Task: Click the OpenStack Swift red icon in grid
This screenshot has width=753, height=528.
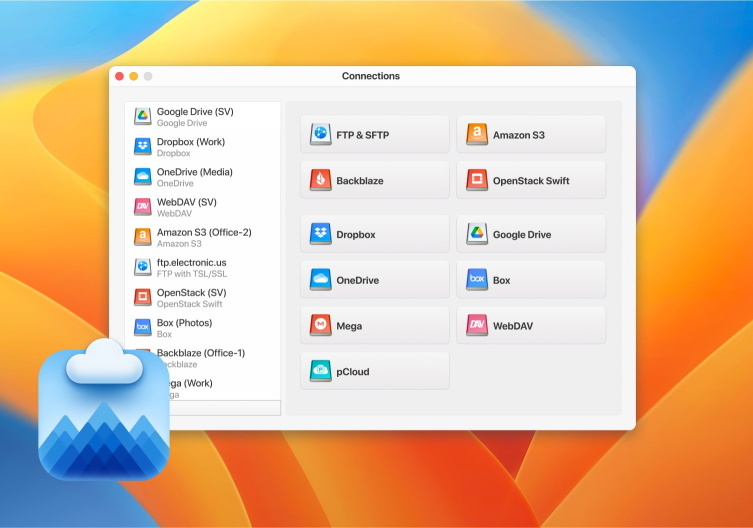Action: pyautogui.click(x=477, y=180)
